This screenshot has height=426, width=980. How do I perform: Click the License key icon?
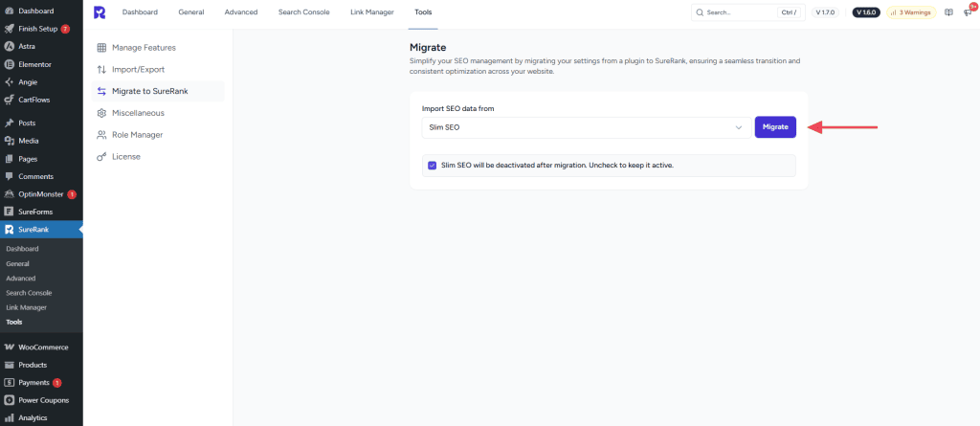(x=101, y=156)
